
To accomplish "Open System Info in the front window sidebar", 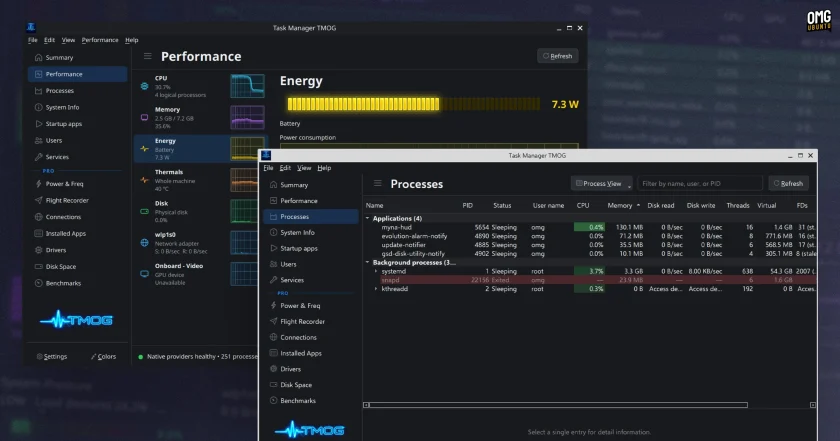I will pyautogui.click(x=292, y=233).
